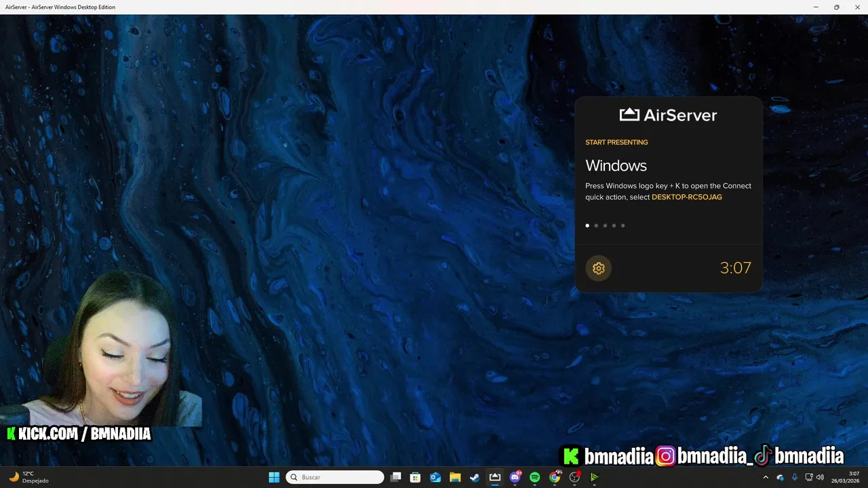This screenshot has height=488, width=868.
Task: Click the 3:07 clock in AirServer panel
Action: (736, 268)
